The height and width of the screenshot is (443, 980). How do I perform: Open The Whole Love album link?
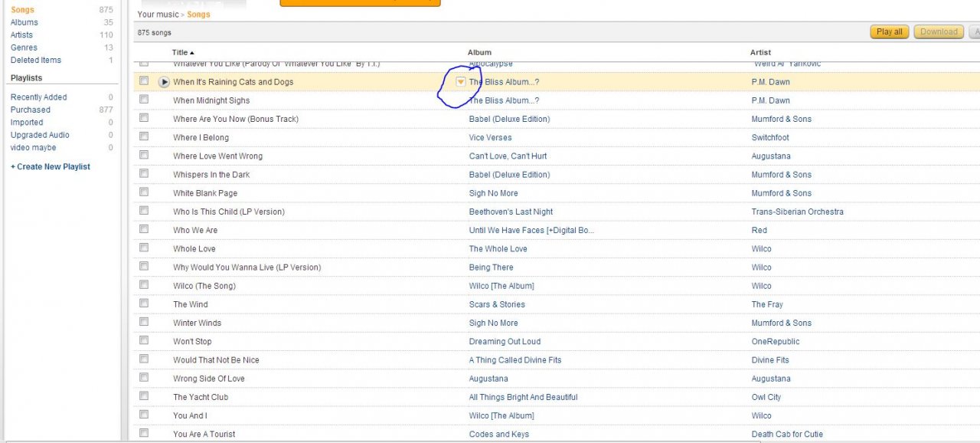pos(498,249)
